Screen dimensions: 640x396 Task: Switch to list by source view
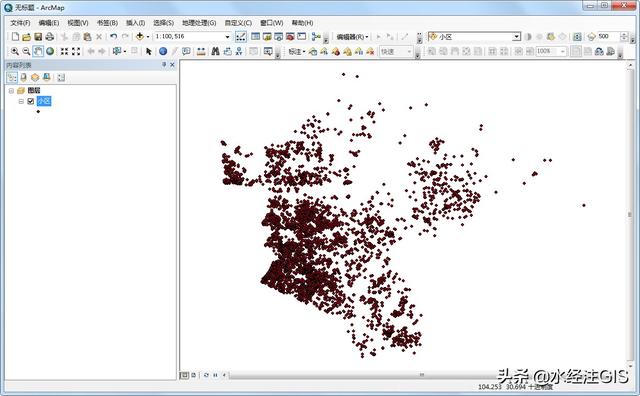[x=24, y=78]
